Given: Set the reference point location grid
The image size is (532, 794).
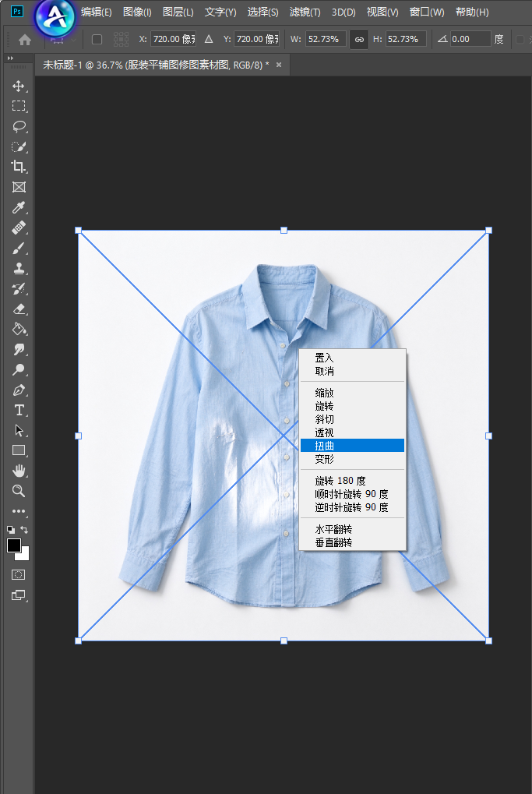Looking at the screenshot, I should pos(121,39).
